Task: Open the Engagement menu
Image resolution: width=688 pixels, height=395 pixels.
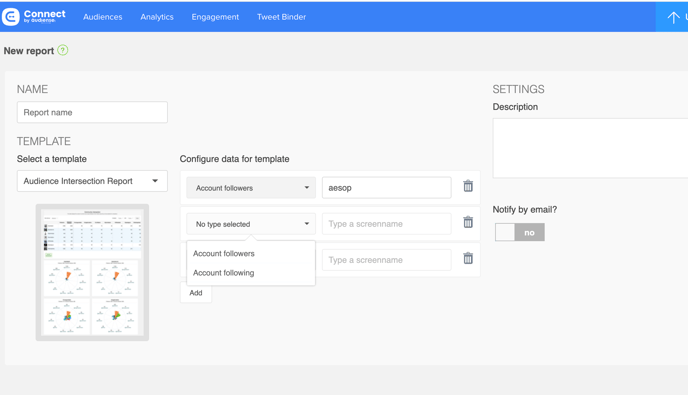Action: pos(215,17)
